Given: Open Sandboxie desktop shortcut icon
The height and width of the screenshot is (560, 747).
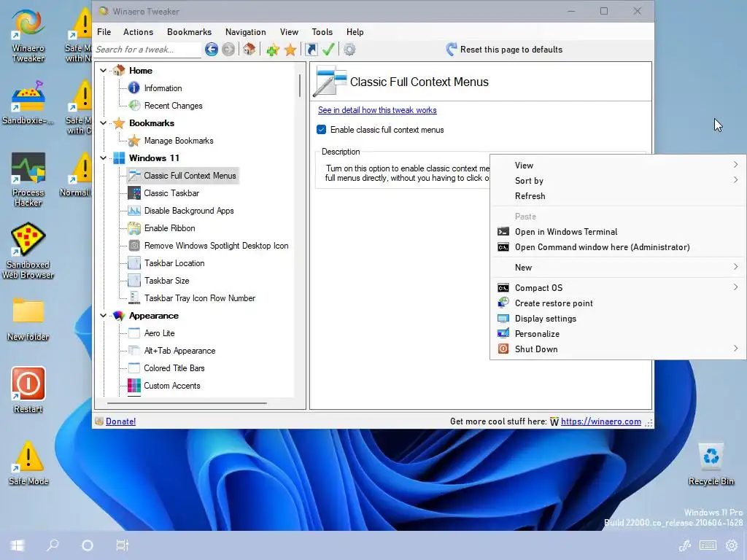Looking at the screenshot, I should click(28, 102).
